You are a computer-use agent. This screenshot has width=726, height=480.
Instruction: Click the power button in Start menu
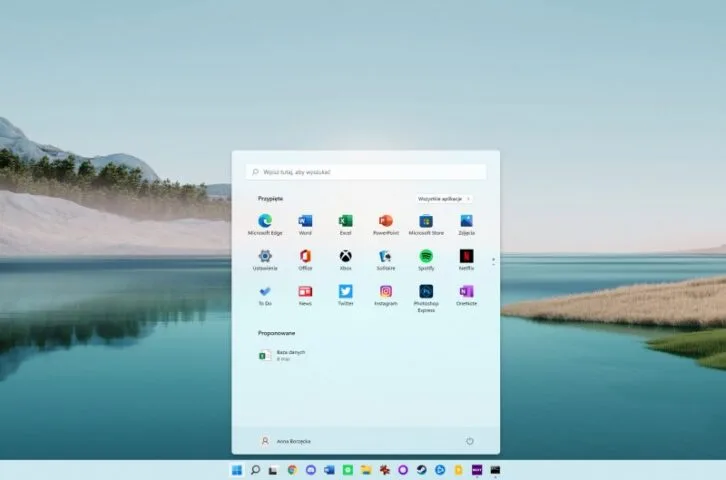469,441
